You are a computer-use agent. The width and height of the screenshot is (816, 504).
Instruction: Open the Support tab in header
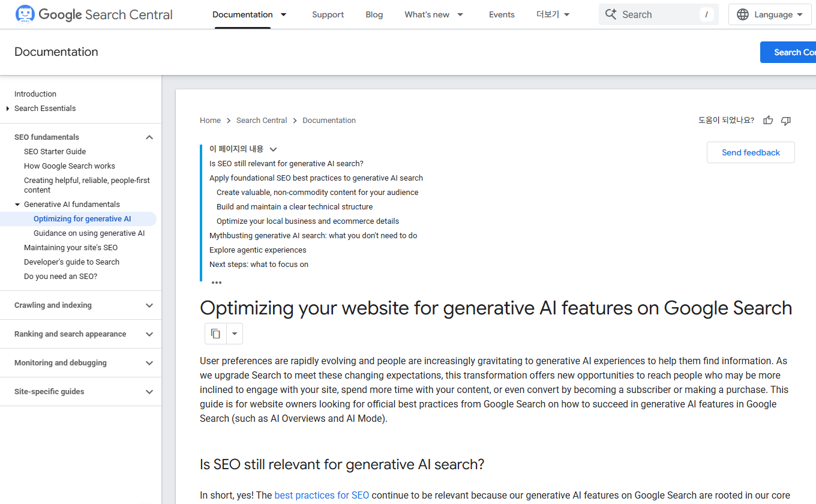point(328,14)
